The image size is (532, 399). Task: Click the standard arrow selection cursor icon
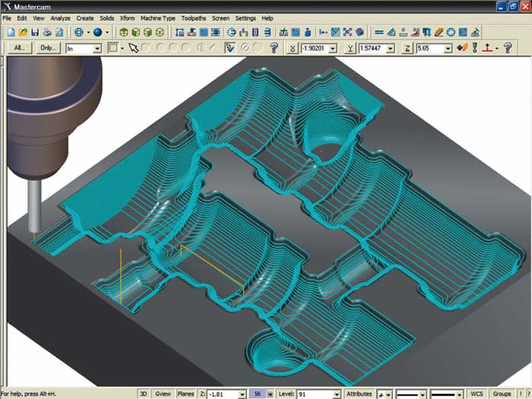(x=133, y=48)
